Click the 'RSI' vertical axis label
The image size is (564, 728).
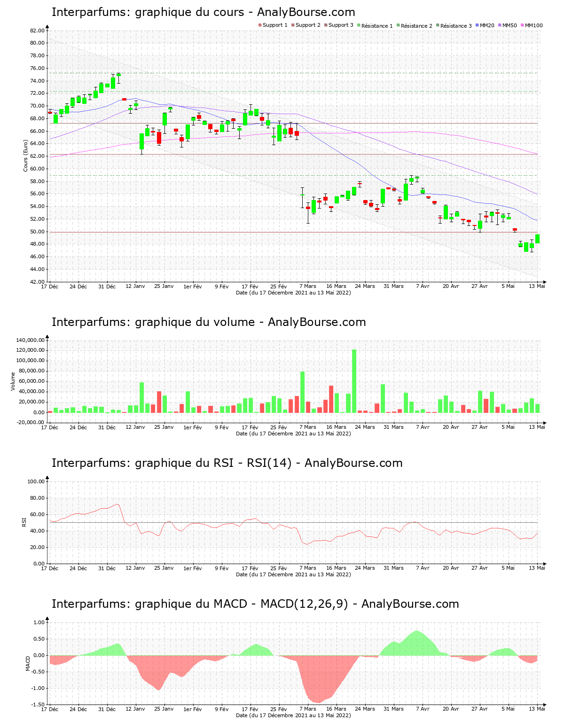[x=23, y=522]
